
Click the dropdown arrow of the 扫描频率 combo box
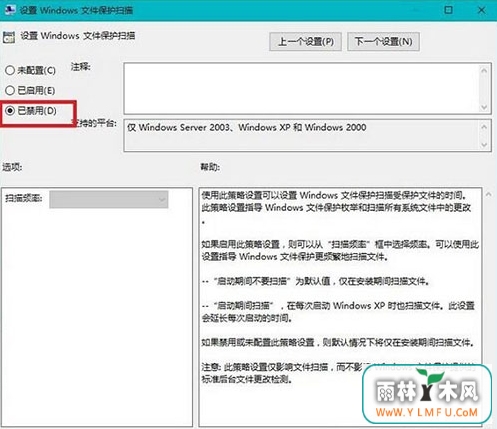click(x=162, y=199)
